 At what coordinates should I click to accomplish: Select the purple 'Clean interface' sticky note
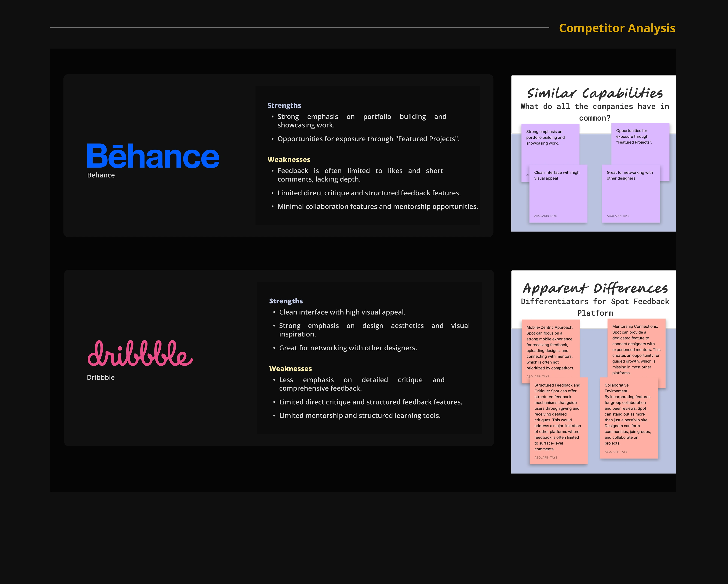(x=558, y=194)
